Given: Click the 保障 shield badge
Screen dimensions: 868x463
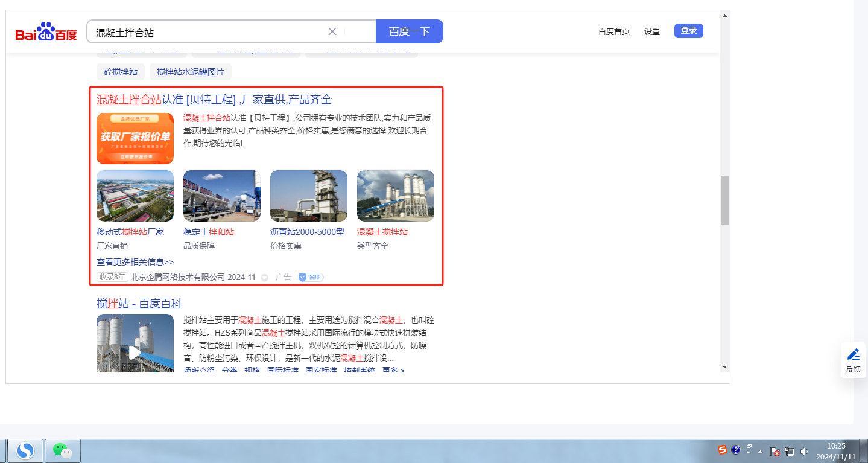Looking at the screenshot, I should click(311, 277).
